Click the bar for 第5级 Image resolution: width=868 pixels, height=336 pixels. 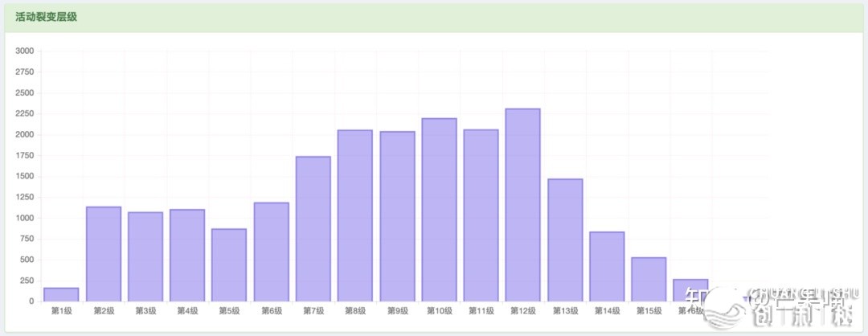[229, 265]
